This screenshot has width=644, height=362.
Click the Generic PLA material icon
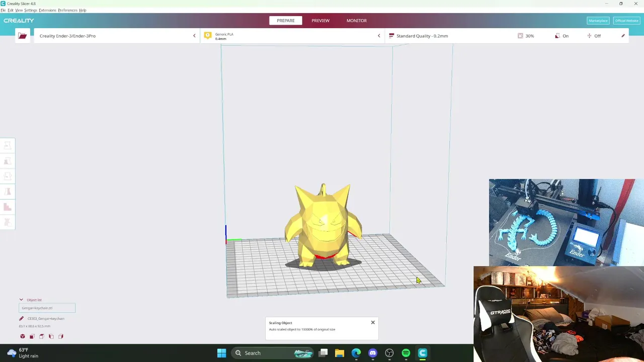coord(208,36)
